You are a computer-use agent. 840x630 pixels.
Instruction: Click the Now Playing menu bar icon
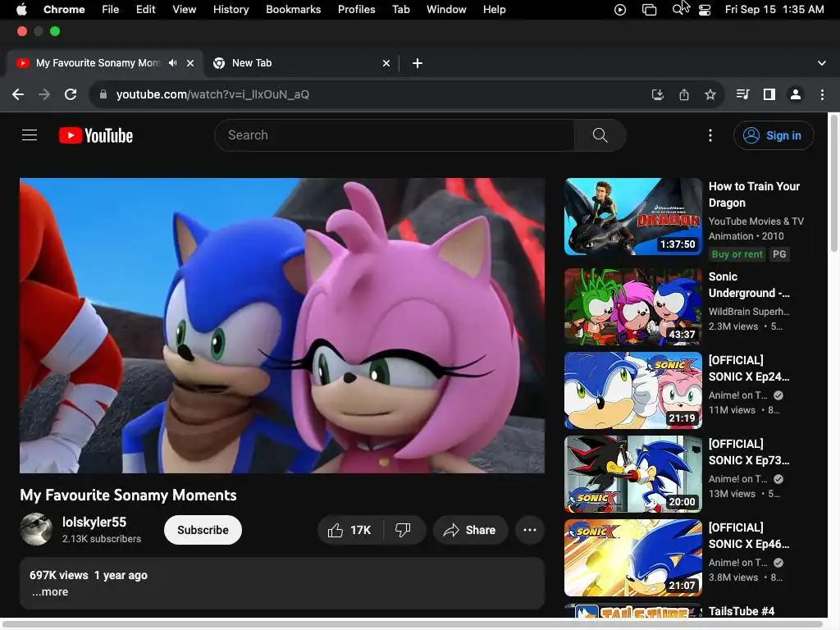620,10
